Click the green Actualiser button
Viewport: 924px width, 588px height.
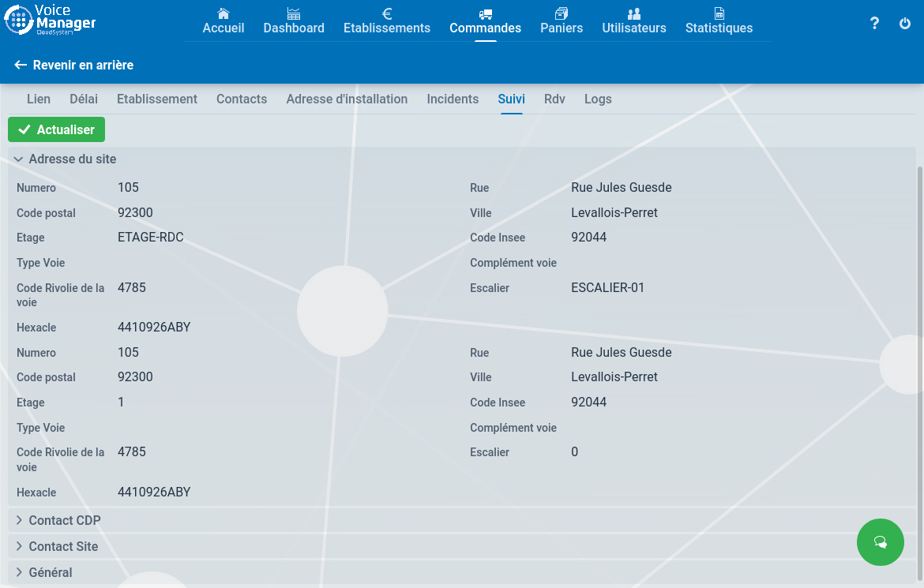click(57, 129)
